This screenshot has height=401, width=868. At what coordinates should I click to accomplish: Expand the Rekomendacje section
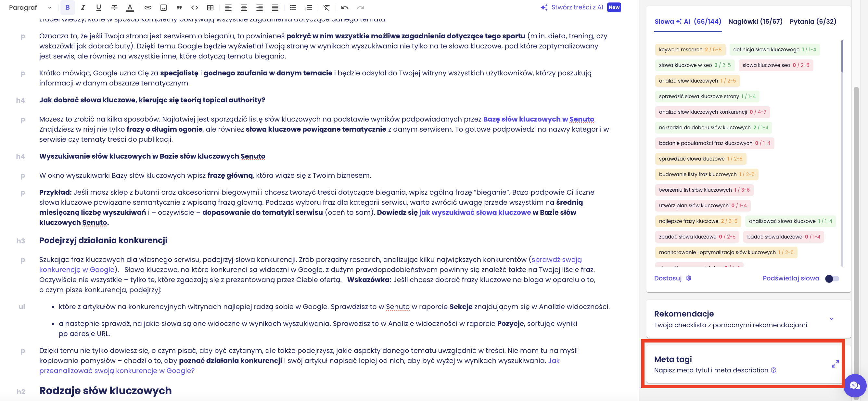tap(831, 319)
